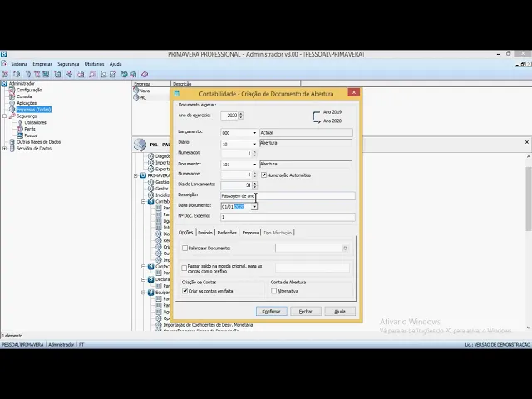Viewport: 532px width, 399px height.
Task: Expand the Servidor de Dados node
Action: [4, 148]
